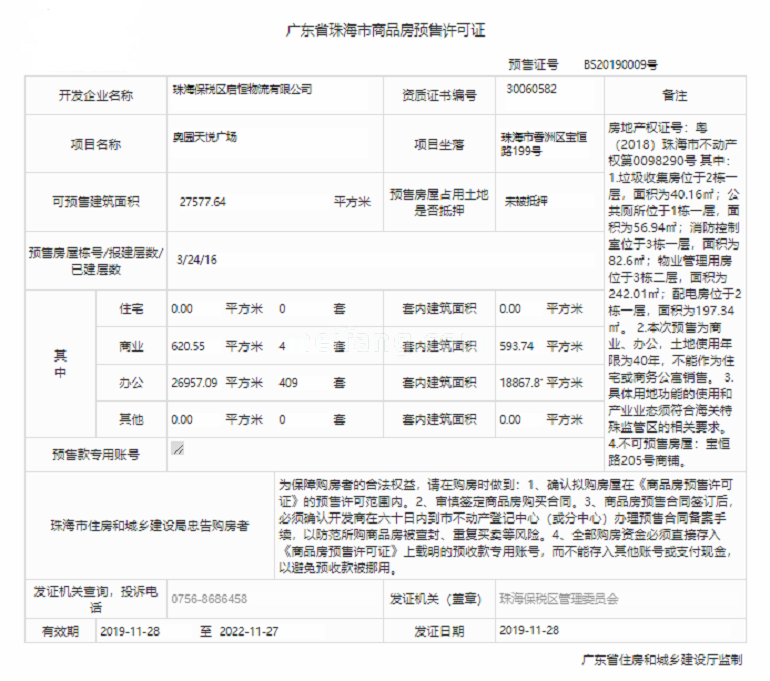Click the 商业 interior area 593.74
The height and width of the screenshot is (681, 770).
click(x=516, y=346)
